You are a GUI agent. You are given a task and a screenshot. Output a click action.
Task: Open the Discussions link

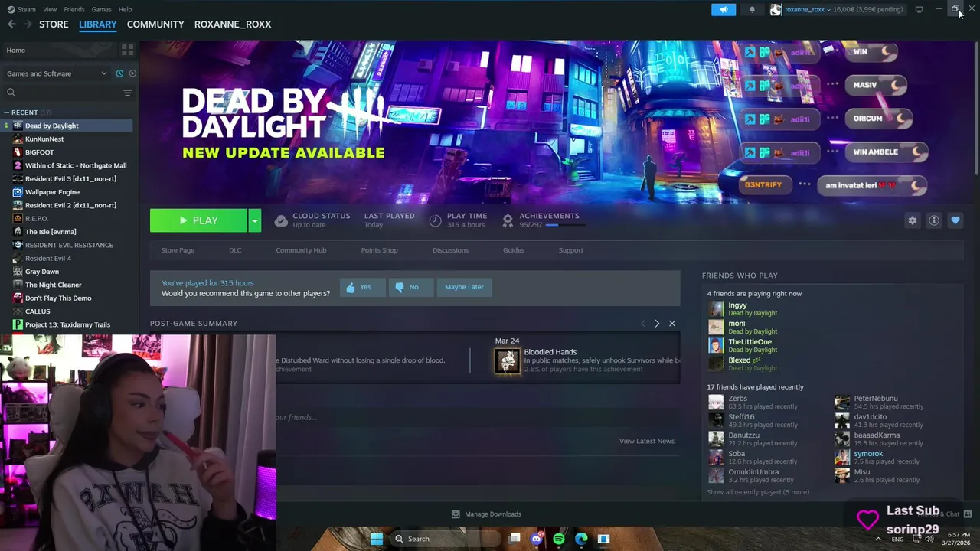click(450, 250)
